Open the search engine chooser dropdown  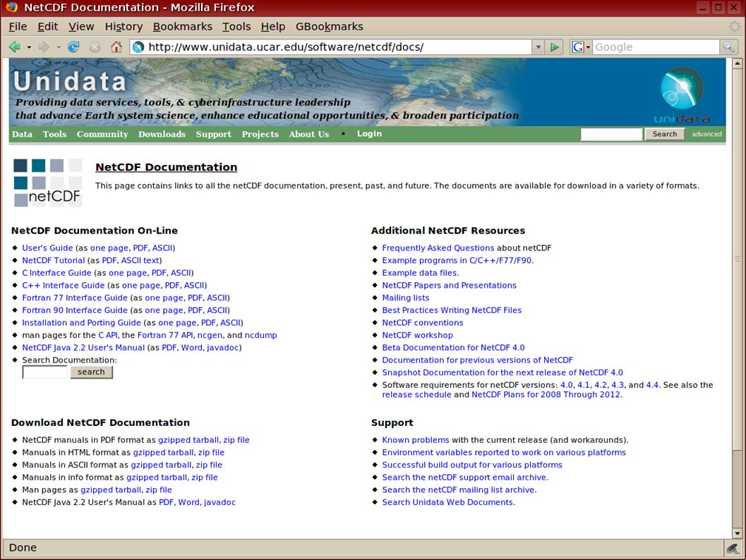pyautogui.click(x=588, y=47)
